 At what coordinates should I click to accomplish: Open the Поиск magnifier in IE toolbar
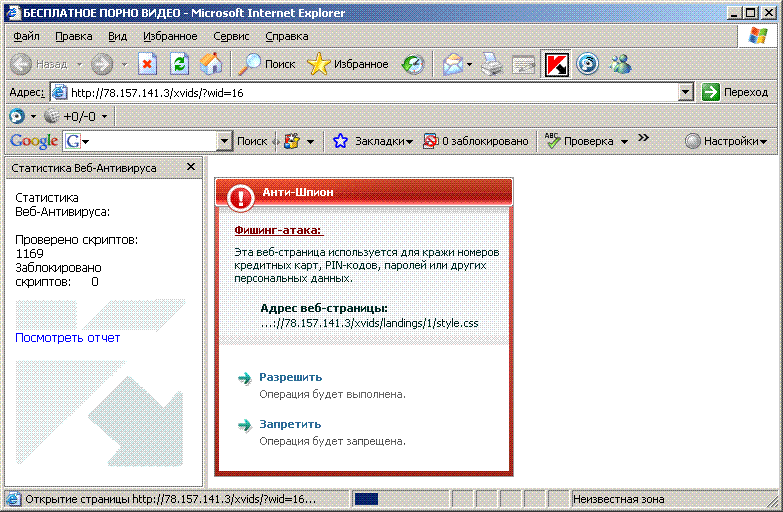(x=265, y=64)
